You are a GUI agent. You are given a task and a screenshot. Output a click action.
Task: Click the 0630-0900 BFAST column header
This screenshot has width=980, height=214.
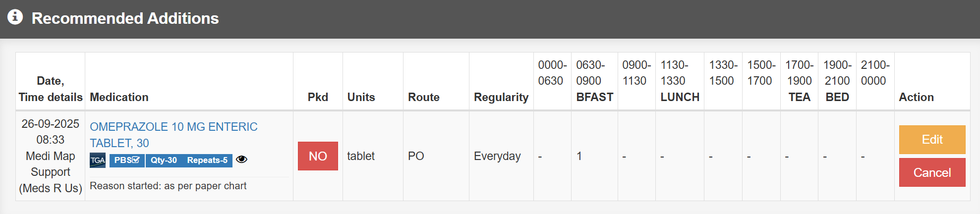(594, 81)
